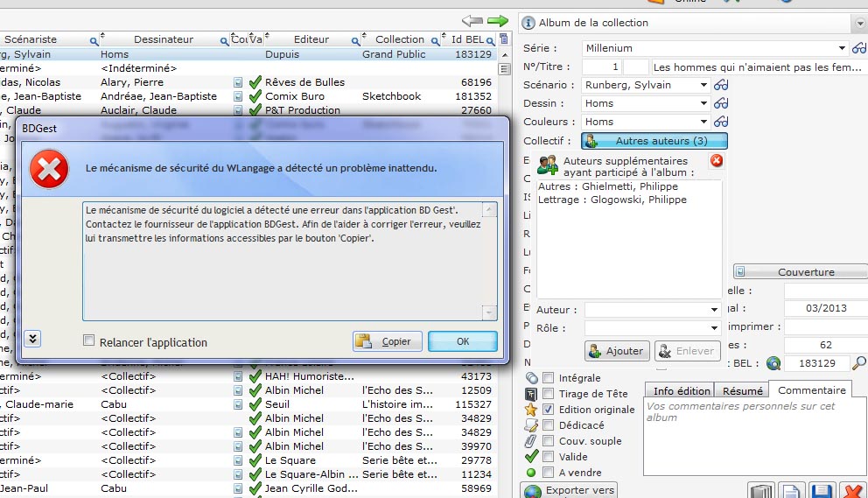Enable the Intégrale checkbox
The height and width of the screenshot is (498, 868).
[549, 377]
